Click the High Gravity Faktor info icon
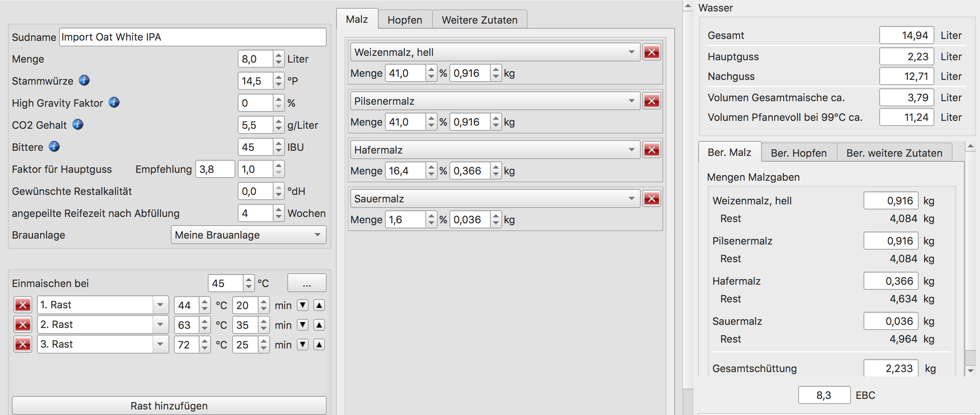This screenshot has width=980, height=415. click(114, 102)
